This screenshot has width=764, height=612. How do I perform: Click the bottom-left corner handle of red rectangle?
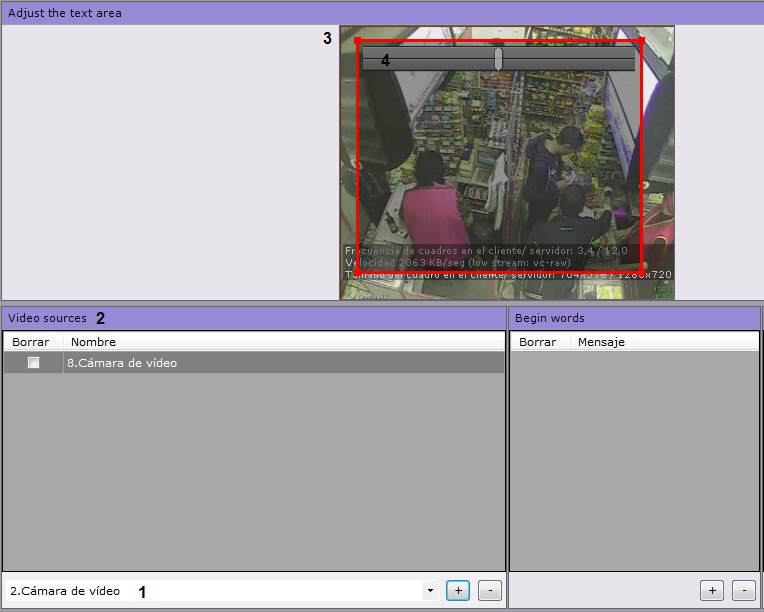[x=358, y=272]
